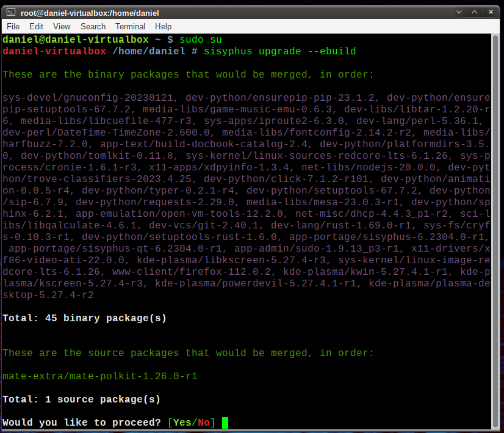
Task: Click red 'daniel-virtualbox' root prompt text
Action: 54,51
